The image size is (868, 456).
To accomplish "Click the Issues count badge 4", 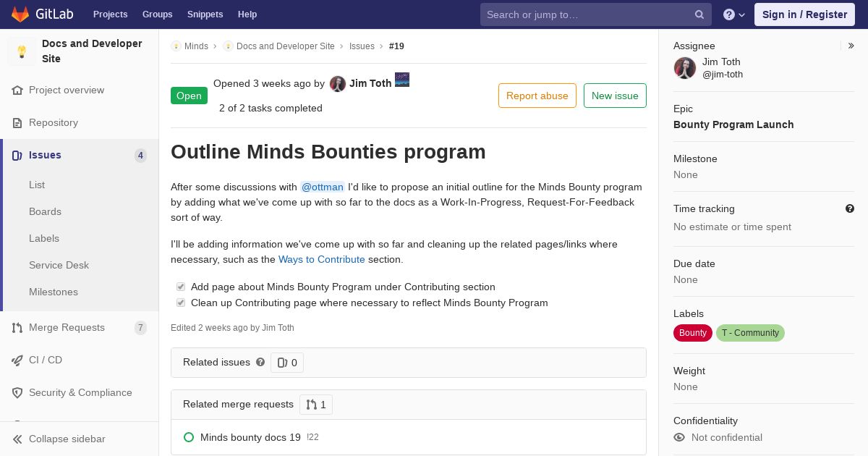I will click(x=140, y=156).
